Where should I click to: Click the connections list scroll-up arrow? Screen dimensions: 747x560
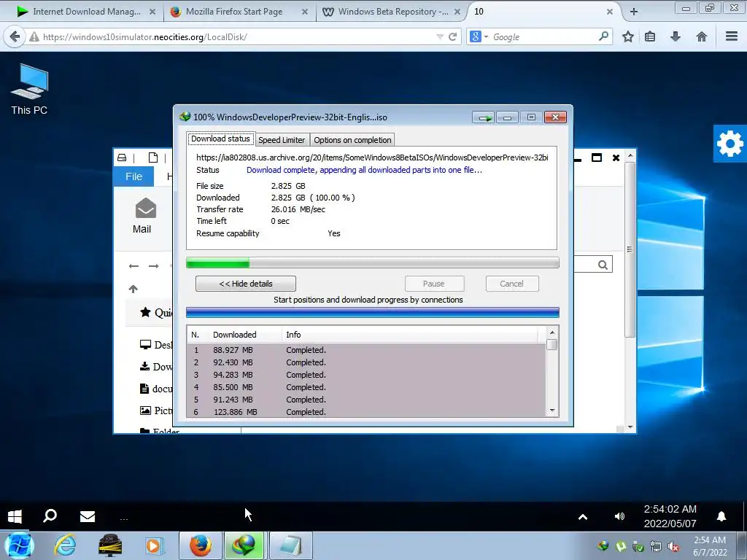[x=552, y=332]
